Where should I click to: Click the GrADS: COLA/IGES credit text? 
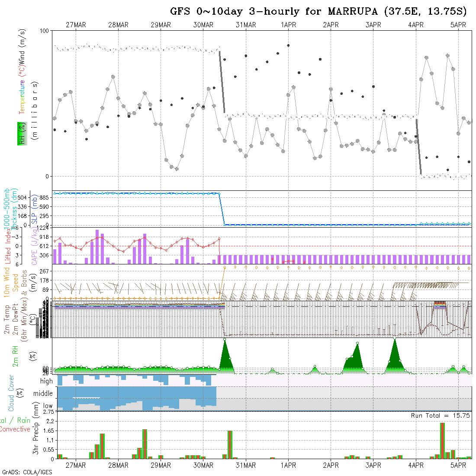27,472
